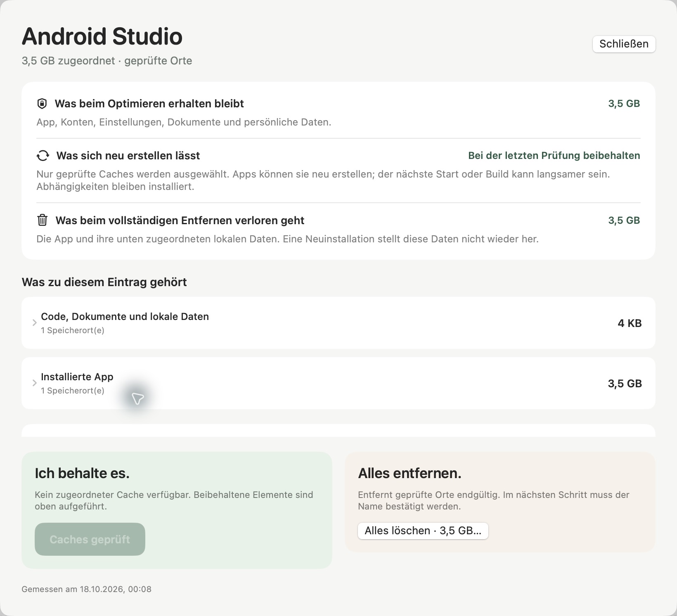Click the 3,5 GB zugeordnet · geprüfte Orte subtitle
Image resolution: width=677 pixels, height=616 pixels.
107,61
